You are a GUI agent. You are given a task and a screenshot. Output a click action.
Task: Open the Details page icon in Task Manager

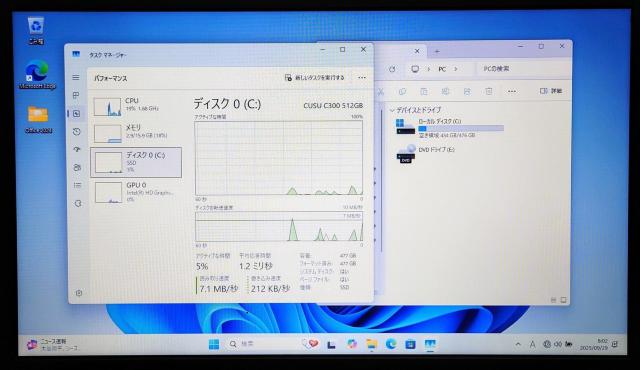[x=77, y=186]
